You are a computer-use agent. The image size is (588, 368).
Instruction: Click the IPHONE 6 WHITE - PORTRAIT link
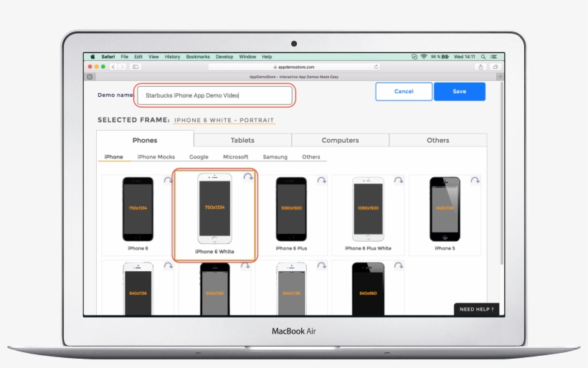coord(224,121)
